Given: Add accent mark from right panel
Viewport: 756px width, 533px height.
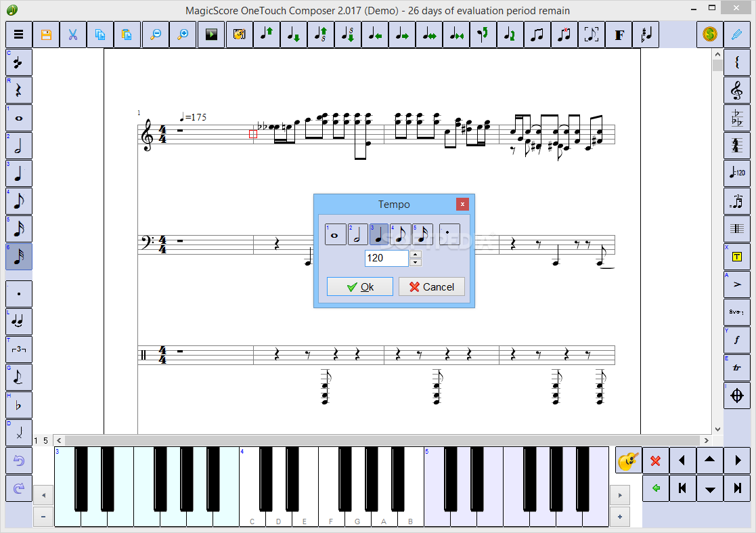Looking at the screenshot, I should click(x=737, y=284).
